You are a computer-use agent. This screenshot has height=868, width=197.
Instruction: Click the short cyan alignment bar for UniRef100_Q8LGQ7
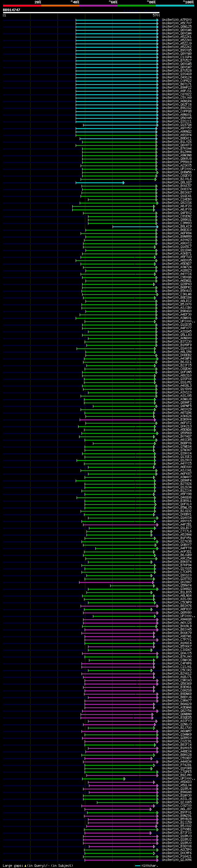coord(100,183)
